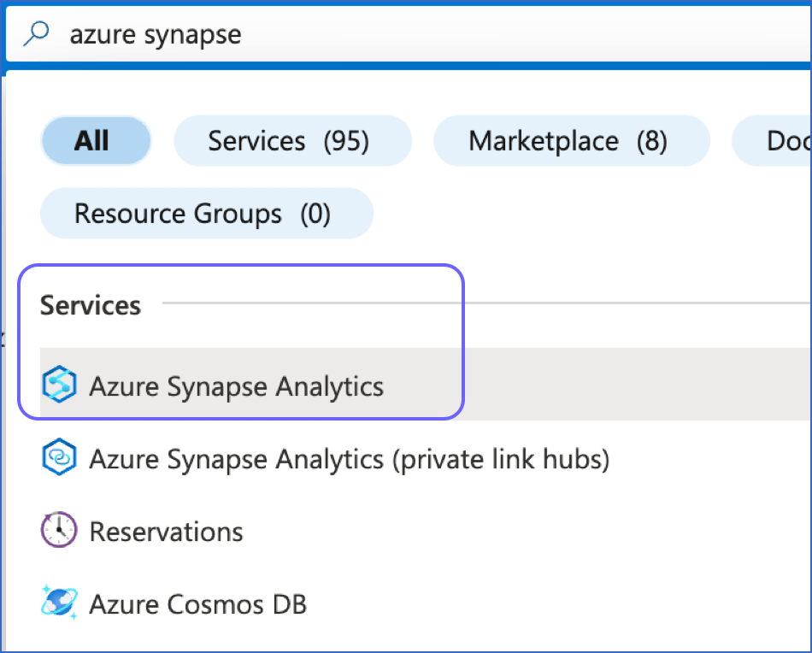812x653 pixels.
Task: Click the private link hubs service icon
Action: [59, 459]
